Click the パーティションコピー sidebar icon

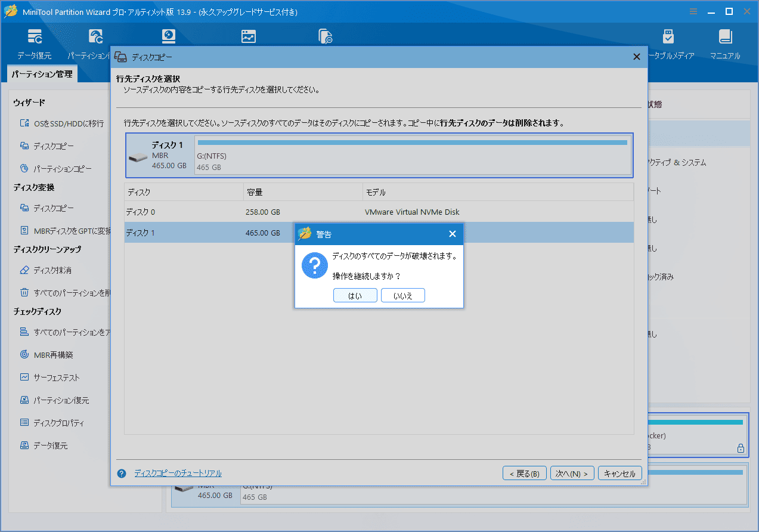point(24,169)
